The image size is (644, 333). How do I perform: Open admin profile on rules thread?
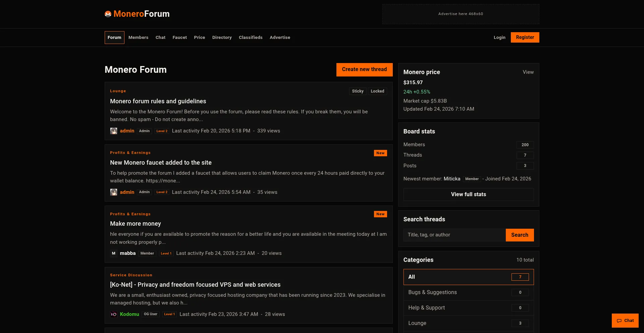pos(127,131)
